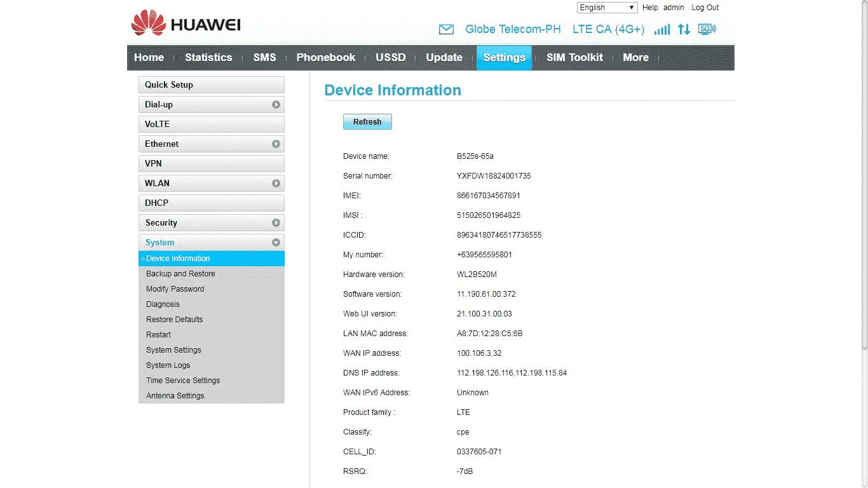Click IMEI value 866167034567891

point(489,196)
